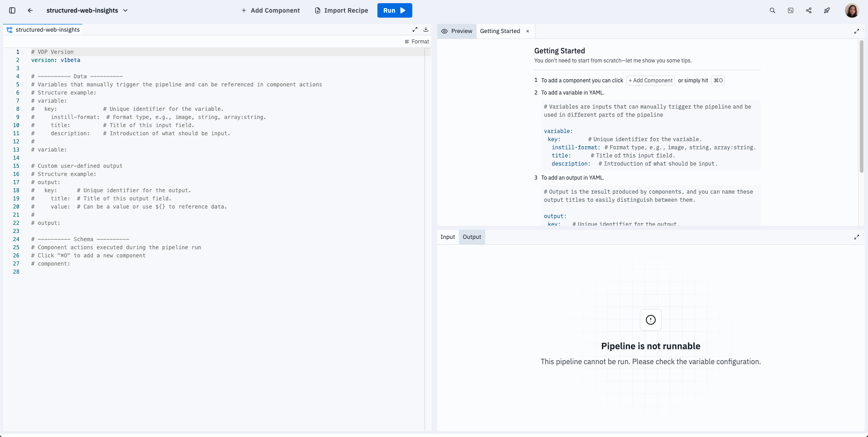Viewport: 868px width, 437px height.
Task: Click the share icon in the top bar
Action: [809, 10]
